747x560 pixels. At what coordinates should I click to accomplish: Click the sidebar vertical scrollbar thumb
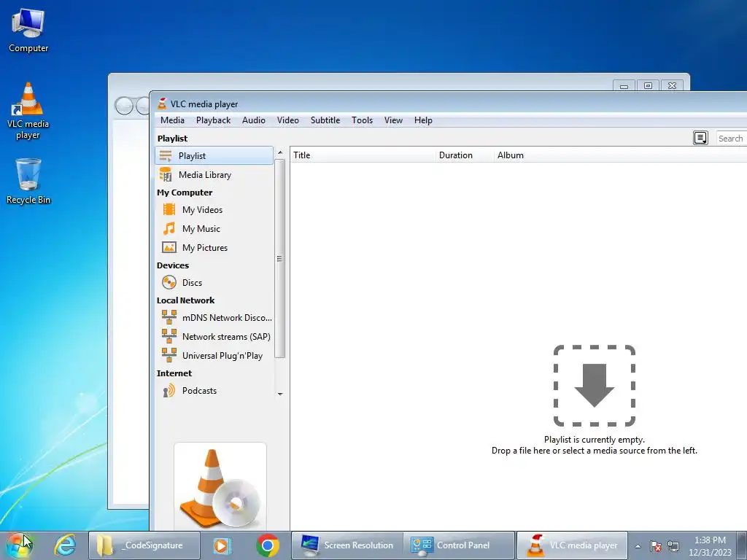pos(280,259)
